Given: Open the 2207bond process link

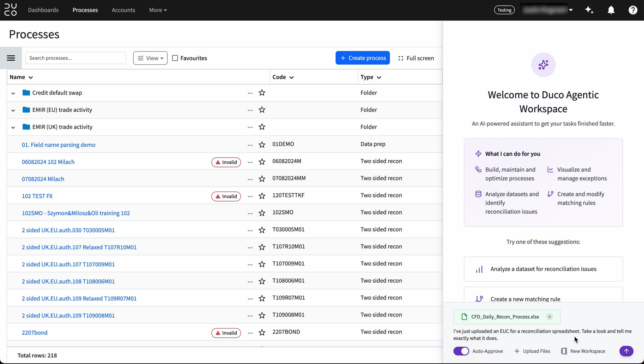Looking at the screenshot, I should 34,333.
